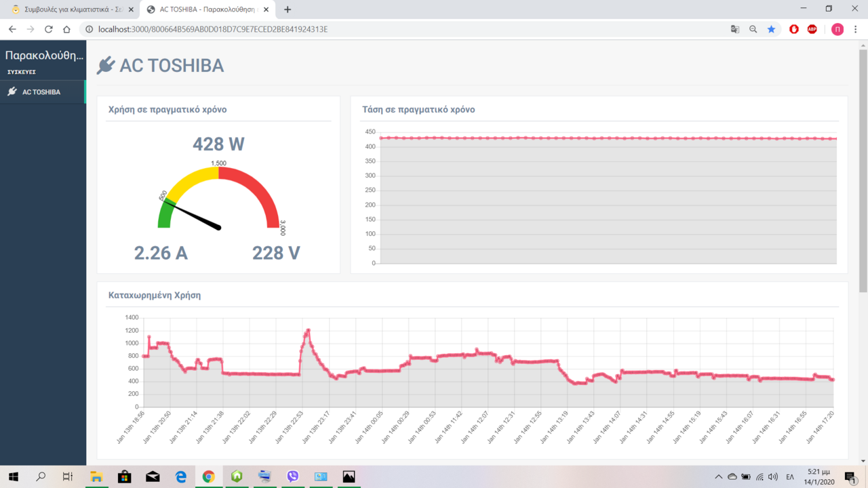This screenshot has width=868, height=488.
Task: Open the Chrome three-dot menu
Action: (856, 29)
